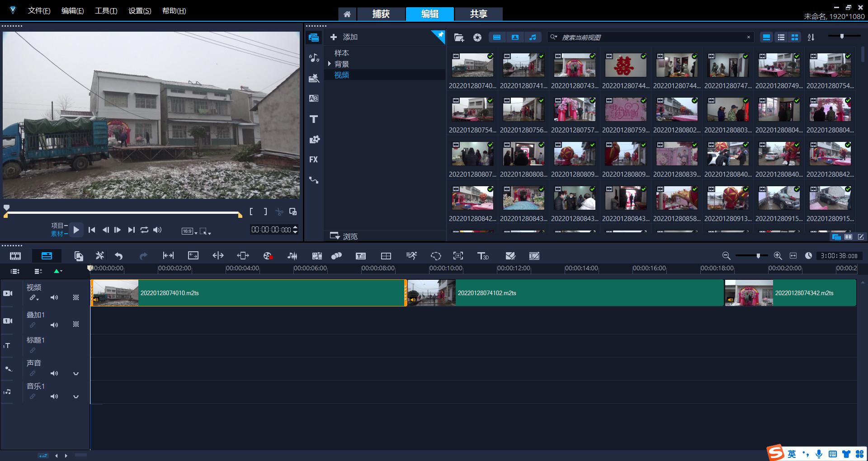868x461 pixels.
Task: Click the 浏览 browse button
Action: click(x=344, y=236)
